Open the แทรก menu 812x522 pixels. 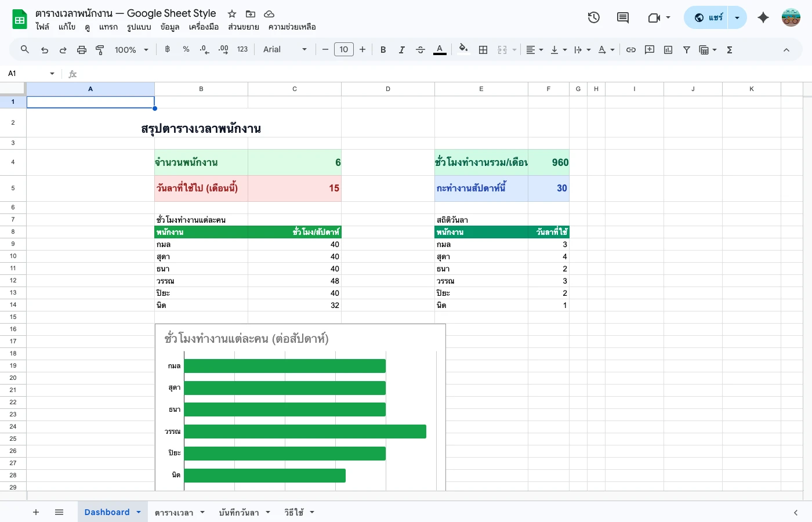pyautogui.click(x=108, y=27)
